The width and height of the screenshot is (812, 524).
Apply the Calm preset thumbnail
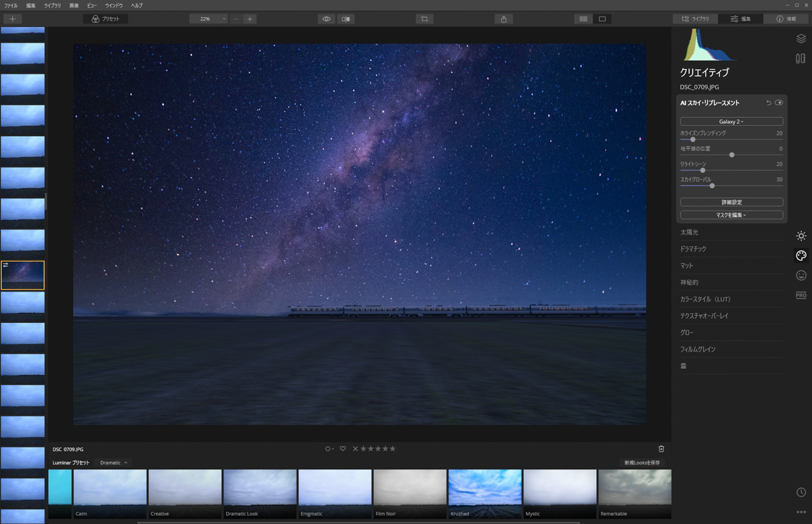point(110,494)
